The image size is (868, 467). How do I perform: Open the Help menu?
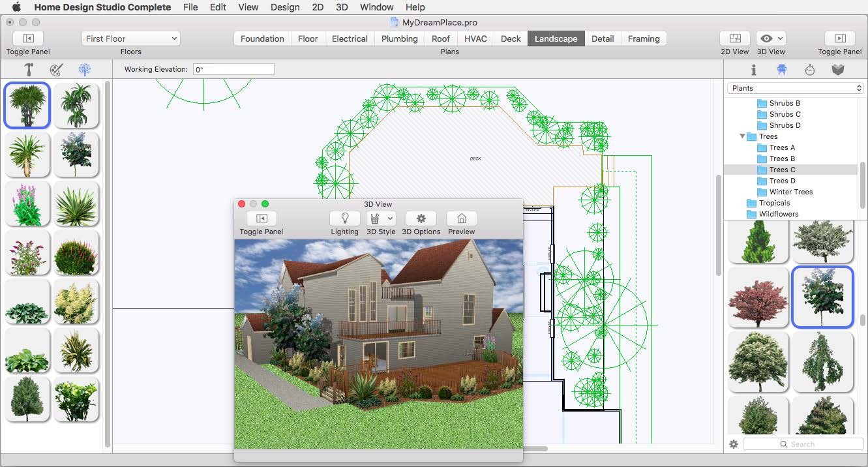pyautogui.click(x=415, y=7)
